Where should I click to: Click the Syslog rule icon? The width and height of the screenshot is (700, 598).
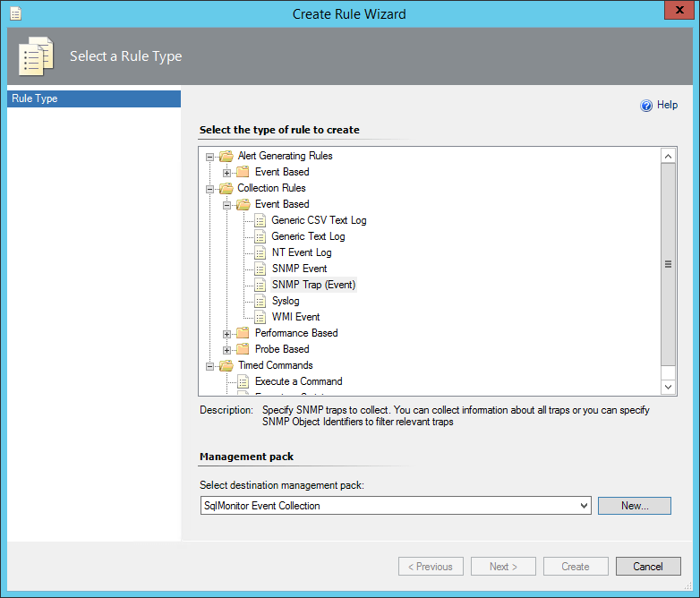point(260,301)
